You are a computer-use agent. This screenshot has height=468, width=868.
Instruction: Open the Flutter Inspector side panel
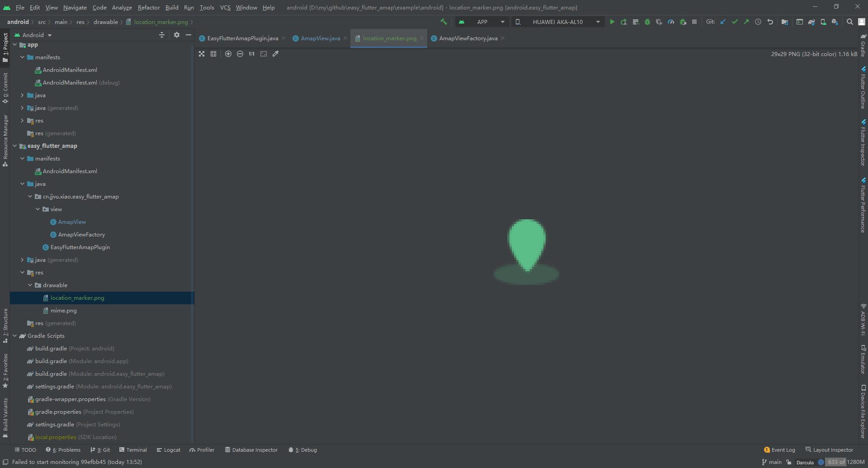pyautogui.click(x=863, y=142)
